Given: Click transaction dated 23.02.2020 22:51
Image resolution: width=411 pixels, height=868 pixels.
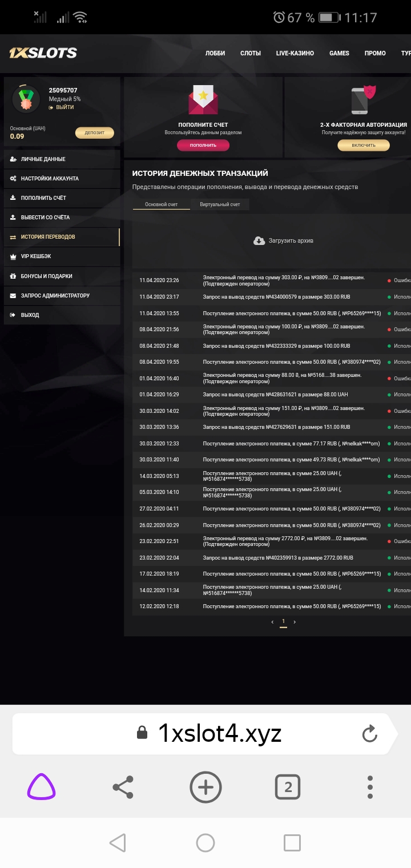Looking at the screenshot, I should click(272, 541).
